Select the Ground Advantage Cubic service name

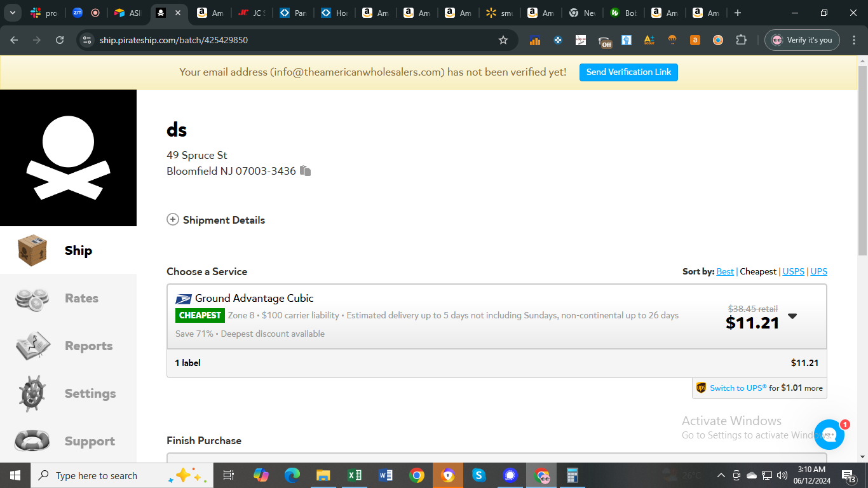click(254, 298)
